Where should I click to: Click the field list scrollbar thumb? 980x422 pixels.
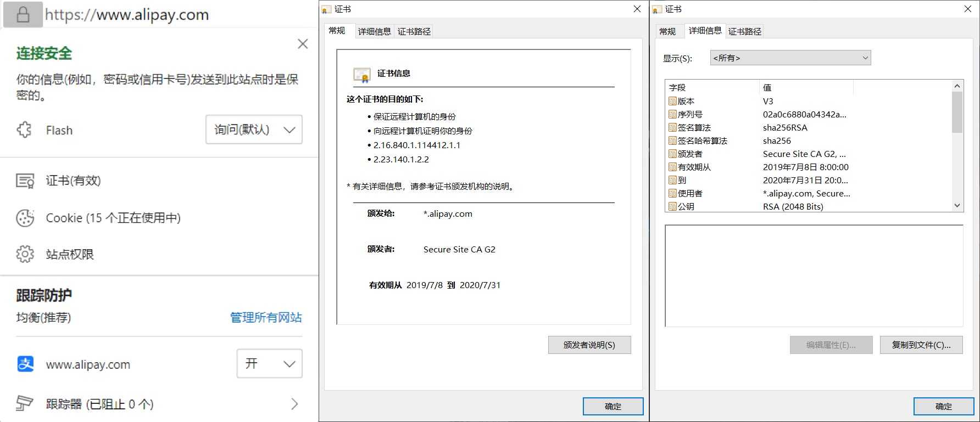(x=957, y=112)
